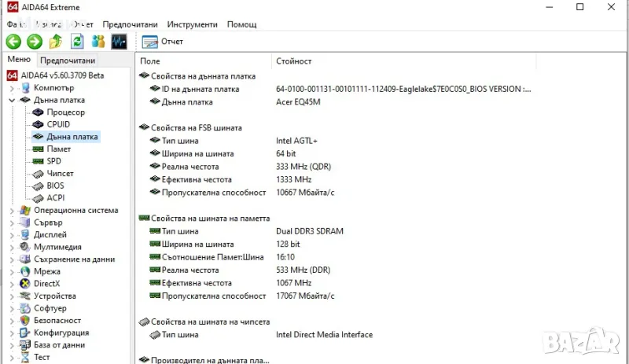Click the green Forward arrow toolbar icon

pyautogui.click(x=35, y=42)
